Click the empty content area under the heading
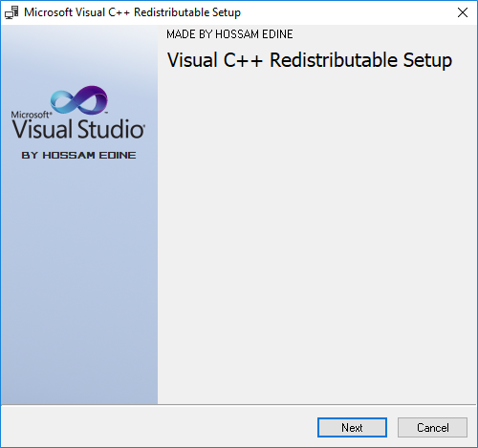Image resolution: width=478 pixels, height=448 pixels. pos(317,236)
